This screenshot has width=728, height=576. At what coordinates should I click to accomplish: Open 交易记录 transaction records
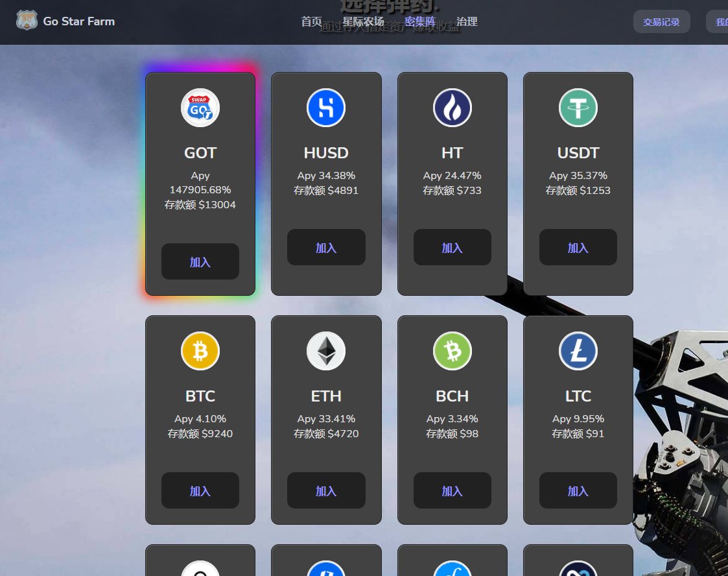[x=662, y=22]
